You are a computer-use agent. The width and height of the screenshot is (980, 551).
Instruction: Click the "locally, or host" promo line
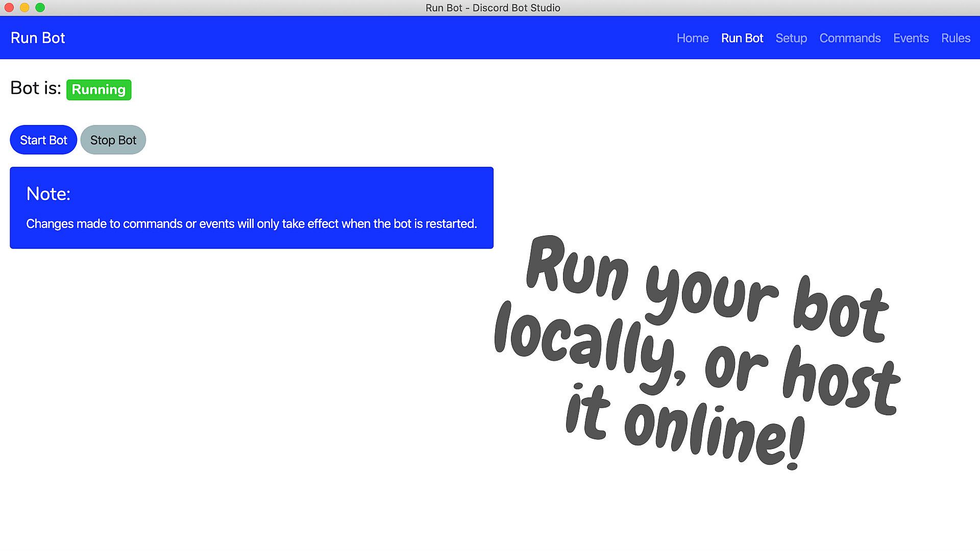click(x=697, y=357)
